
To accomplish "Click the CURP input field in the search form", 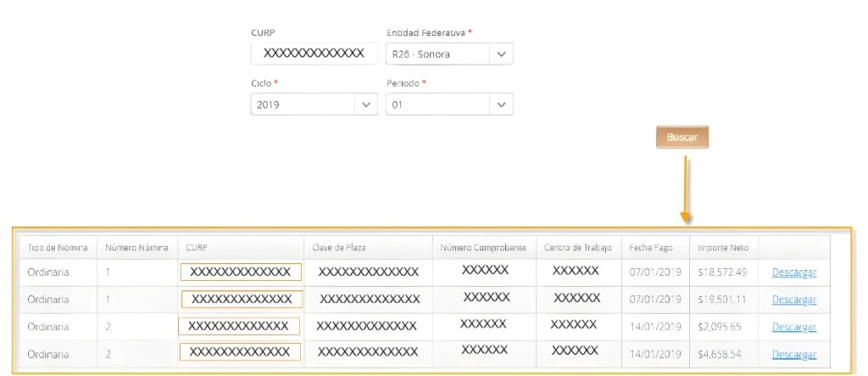I will tap(314, 53).
